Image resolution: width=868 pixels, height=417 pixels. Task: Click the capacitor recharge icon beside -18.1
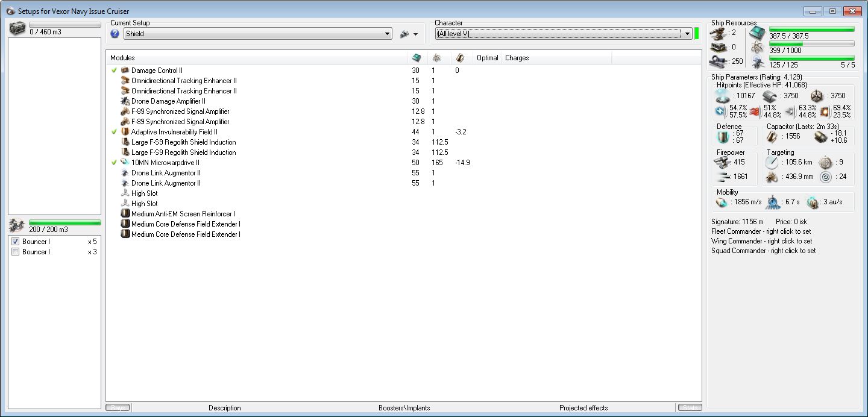click(820, 137)
